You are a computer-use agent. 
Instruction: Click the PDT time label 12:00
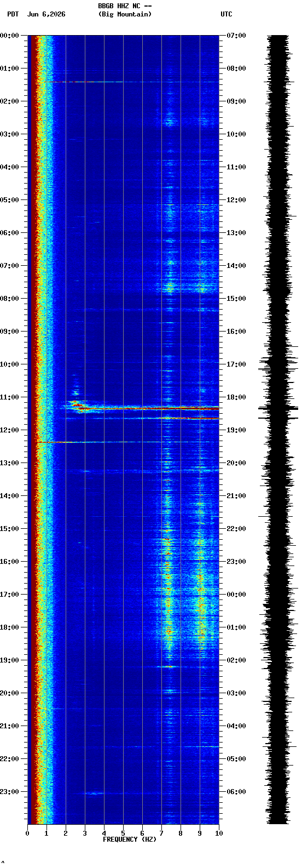click(x=9, y=430)
